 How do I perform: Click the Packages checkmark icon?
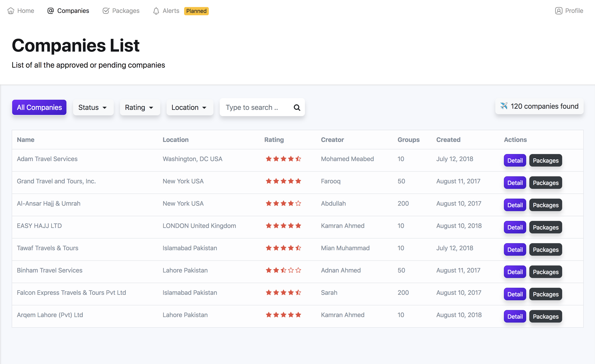pos(106,11)
